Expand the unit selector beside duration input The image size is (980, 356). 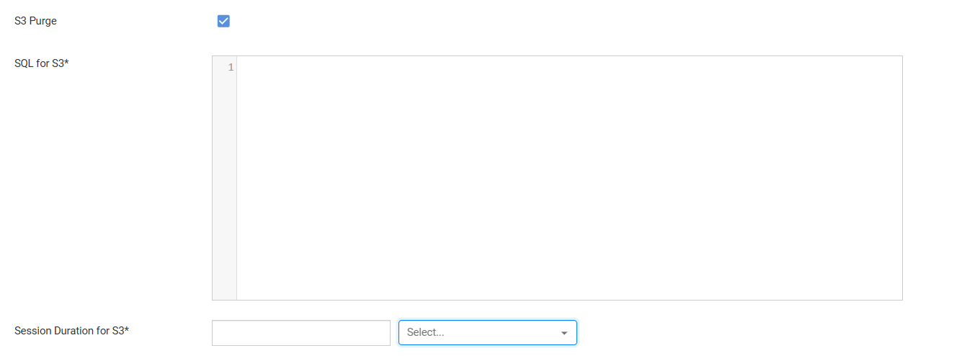point(488,333)
